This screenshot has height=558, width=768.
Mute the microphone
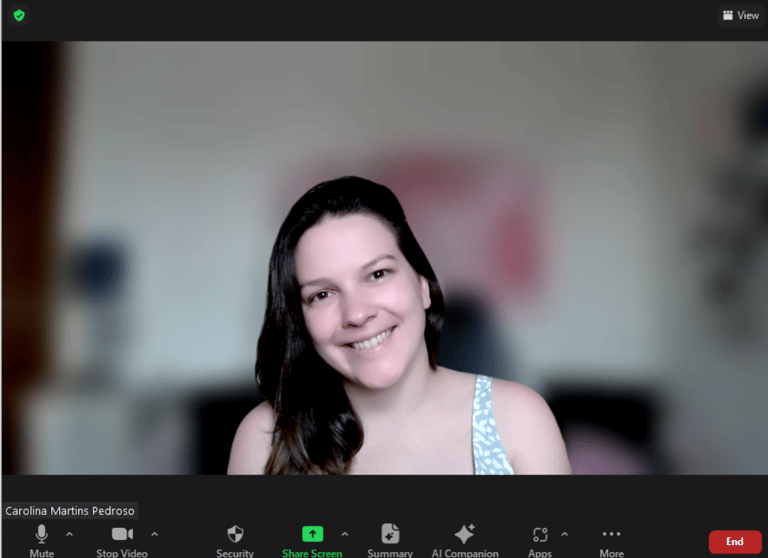(42, 541)
